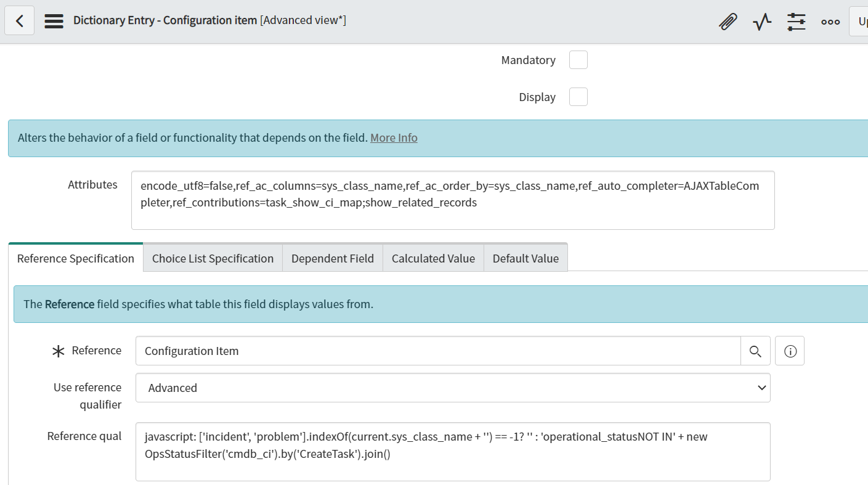Viewport: 868px width, 485px height.
Task: Expand the Use reference qualifier dropdown
Action: coord(453,388)
